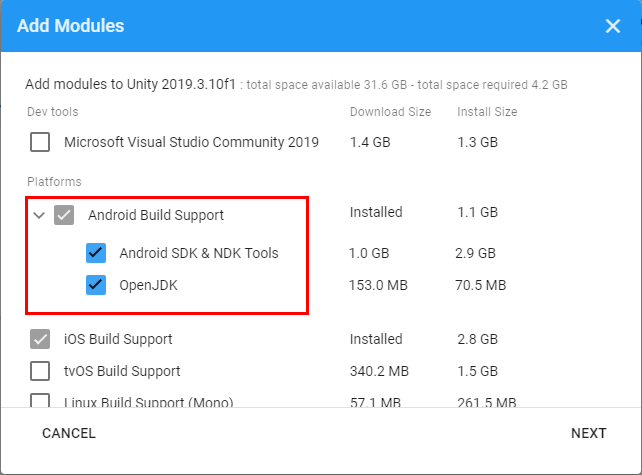Click the Android Build Support label
This screenshot has height=475, width=642.
click(156, 214)
